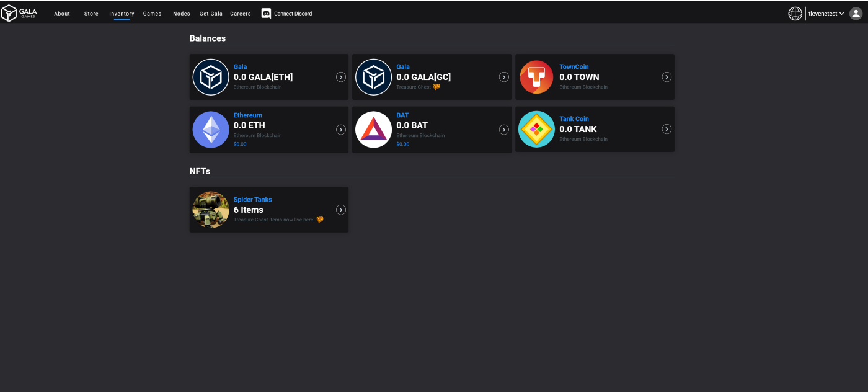Click 'Treasure Chest items now live here!' text
The image size is (868, 392).
tap(274, 220)
